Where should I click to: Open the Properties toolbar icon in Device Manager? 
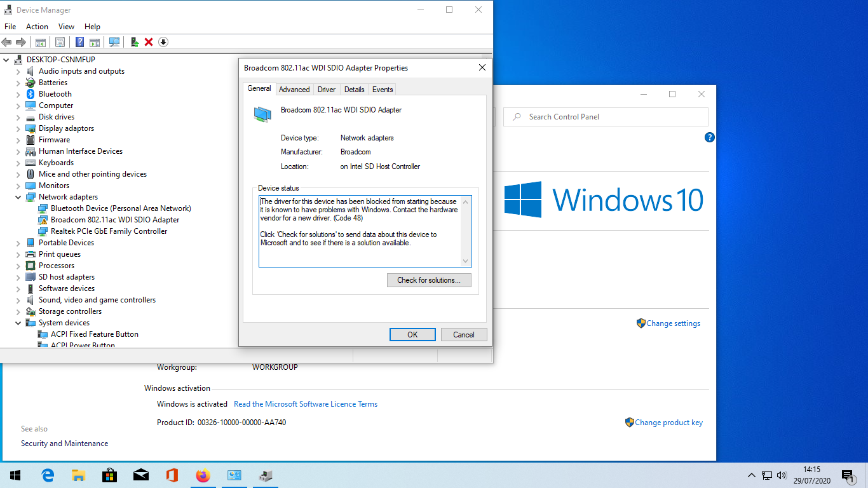pyautogui.click(x=60, y=42)
